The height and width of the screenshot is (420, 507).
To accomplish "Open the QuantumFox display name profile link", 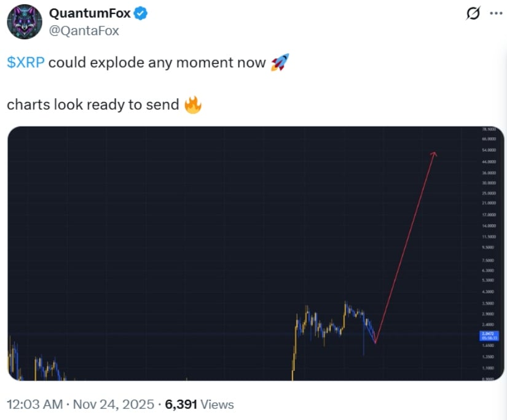I will pyautogui.click(x=90, y=12).
